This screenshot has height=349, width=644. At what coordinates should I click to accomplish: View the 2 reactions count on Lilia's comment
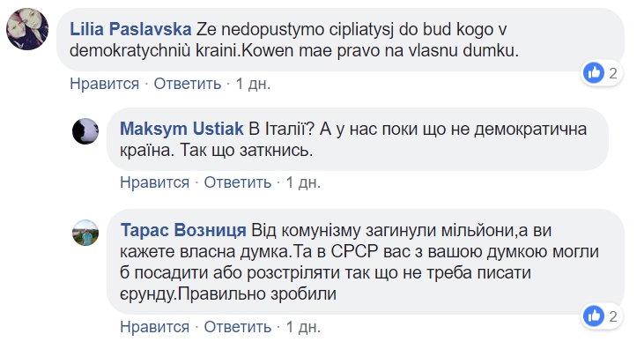pos(613,73)
